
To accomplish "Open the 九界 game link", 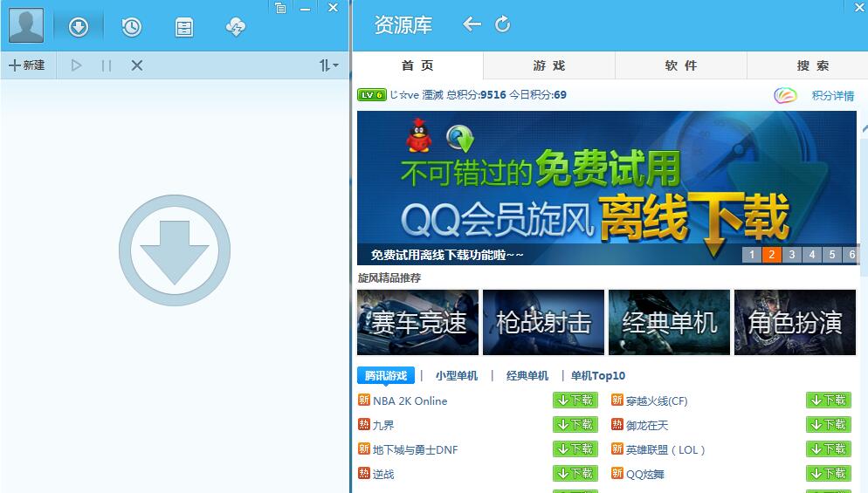I will pos(383,425).
